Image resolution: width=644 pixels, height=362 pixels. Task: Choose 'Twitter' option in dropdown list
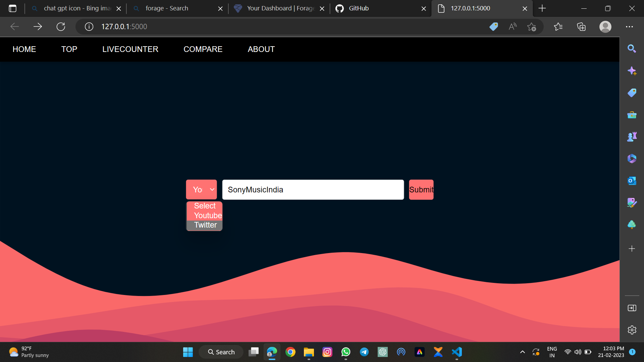205,225
